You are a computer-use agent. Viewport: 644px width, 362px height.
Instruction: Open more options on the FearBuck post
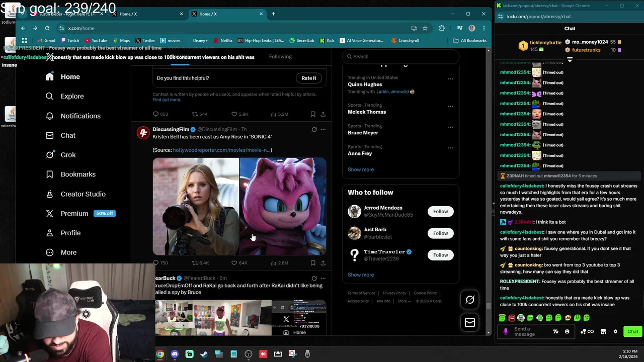[x=323, y=278]
